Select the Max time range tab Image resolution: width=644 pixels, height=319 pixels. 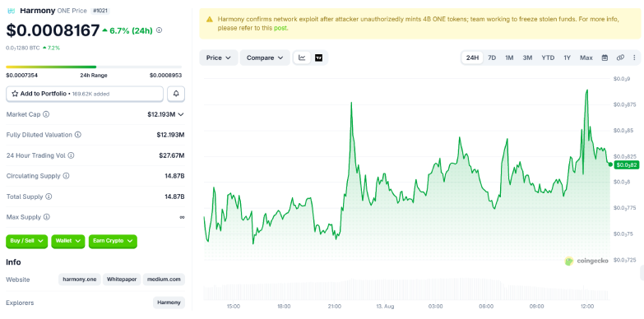coord(586,58)
